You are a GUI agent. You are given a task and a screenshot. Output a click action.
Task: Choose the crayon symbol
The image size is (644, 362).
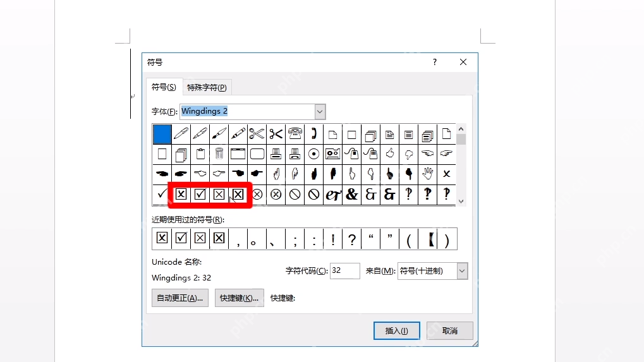coord(238,134)
